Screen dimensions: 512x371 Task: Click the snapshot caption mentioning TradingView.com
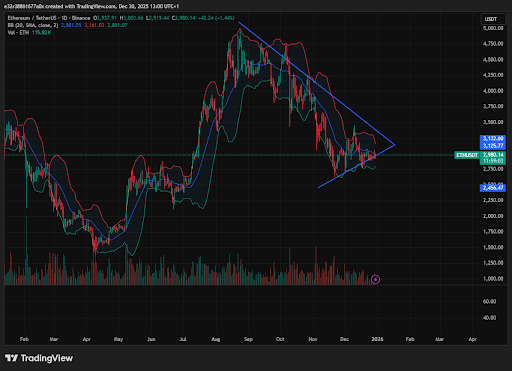tap(91, 6)
